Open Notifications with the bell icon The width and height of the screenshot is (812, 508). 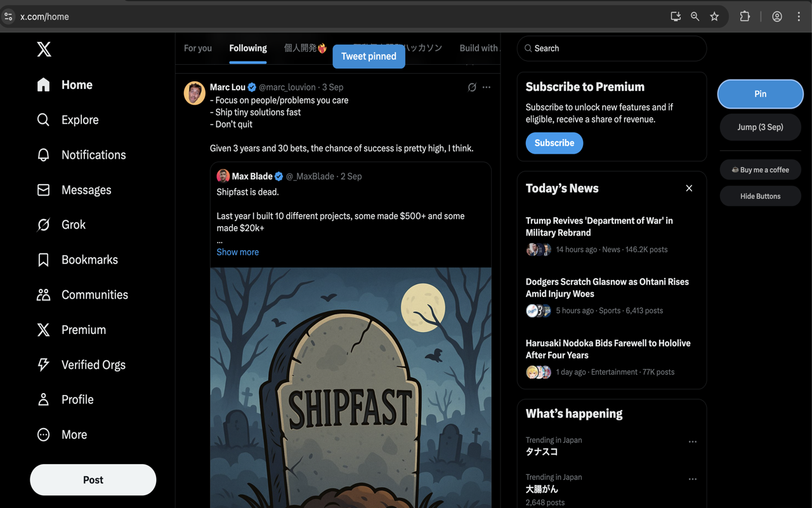[x=43, y=155]
